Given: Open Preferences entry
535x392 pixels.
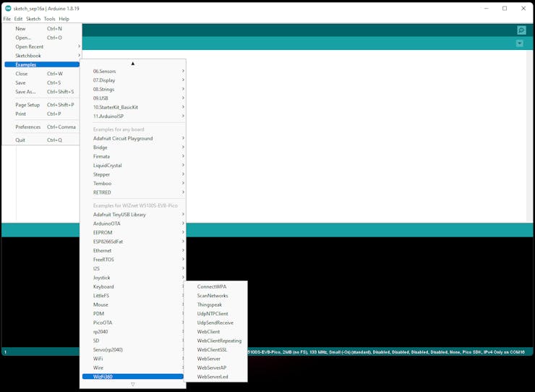Looking at the screenshot, I should tap(42, 127).
